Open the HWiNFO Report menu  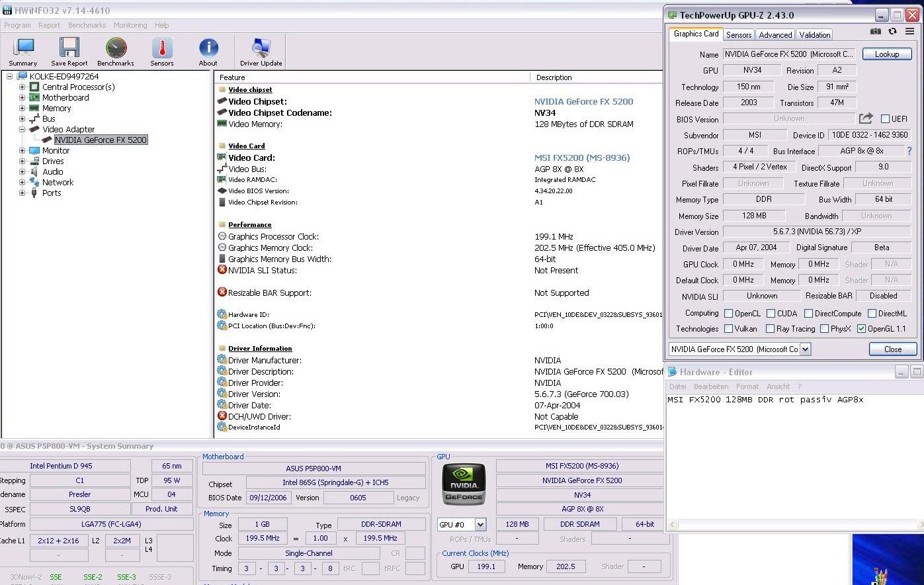49,25
